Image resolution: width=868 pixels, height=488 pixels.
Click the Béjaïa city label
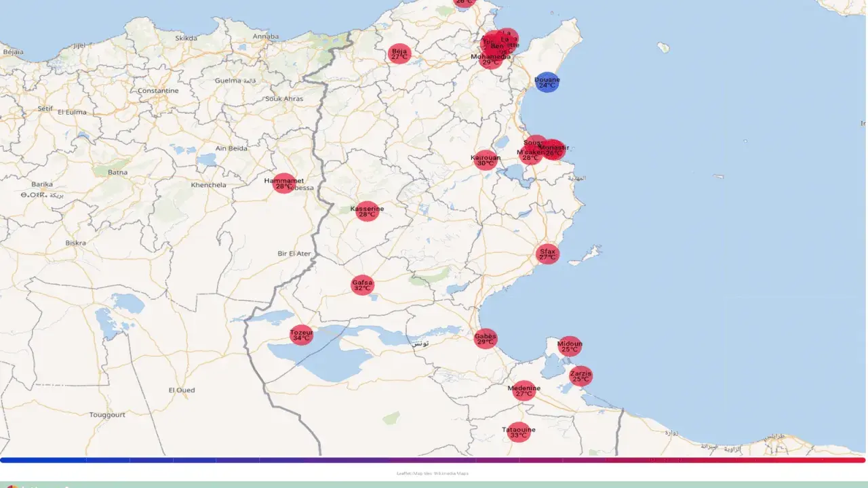point(13,52)
